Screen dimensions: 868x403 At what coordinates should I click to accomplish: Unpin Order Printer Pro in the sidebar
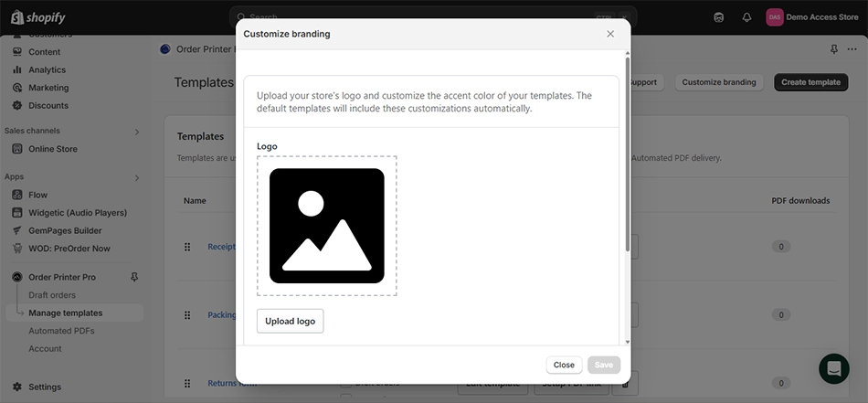[135, 277]
